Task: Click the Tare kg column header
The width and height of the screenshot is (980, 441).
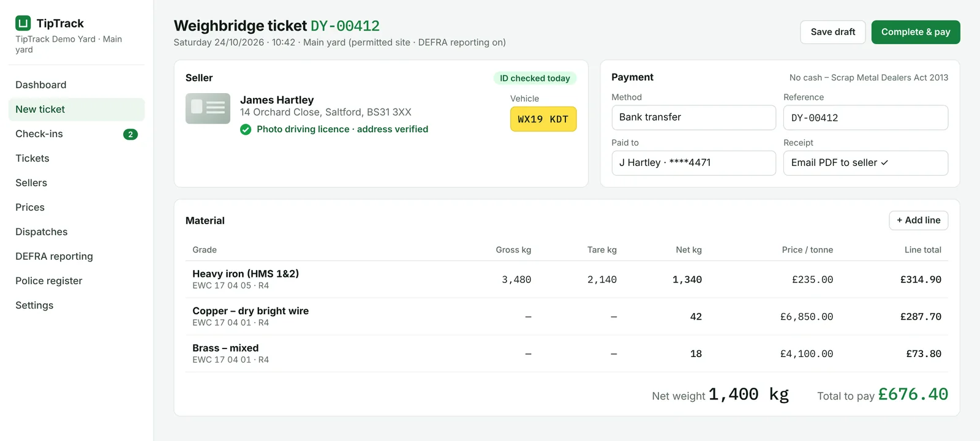Action: pyautogui.click(x=602, y=250)
